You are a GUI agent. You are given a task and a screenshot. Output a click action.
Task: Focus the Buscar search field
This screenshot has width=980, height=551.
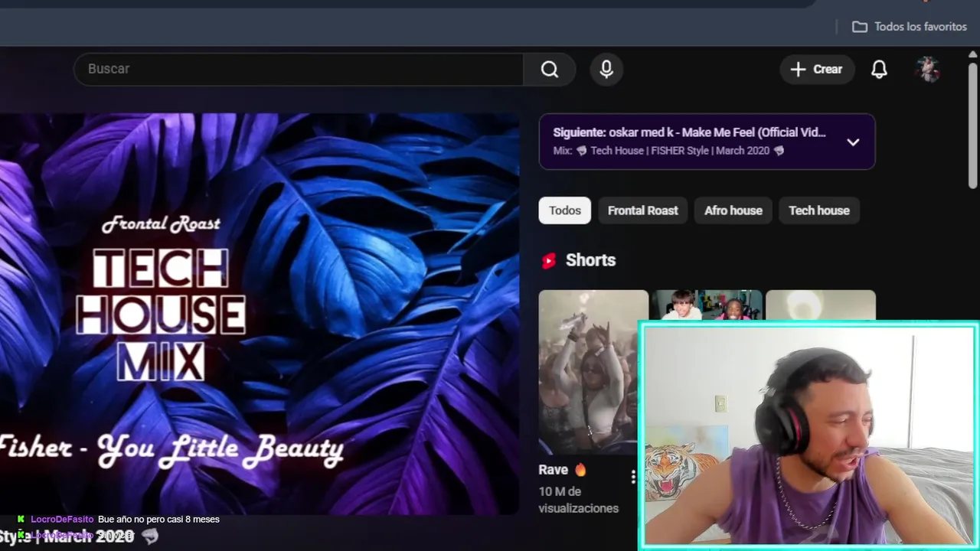click(299, 69)
